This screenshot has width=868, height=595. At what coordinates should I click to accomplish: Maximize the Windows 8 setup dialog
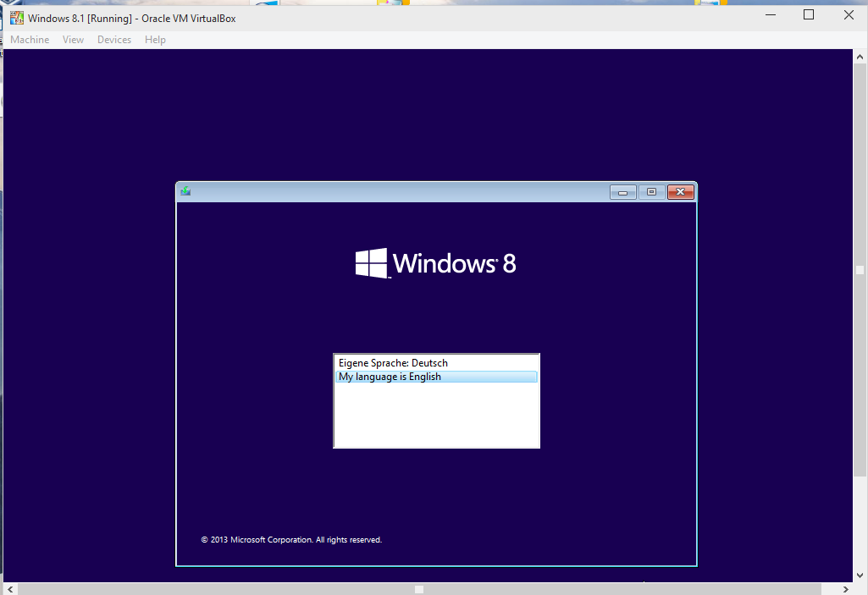pyautogui.click(x=651, y=192)
